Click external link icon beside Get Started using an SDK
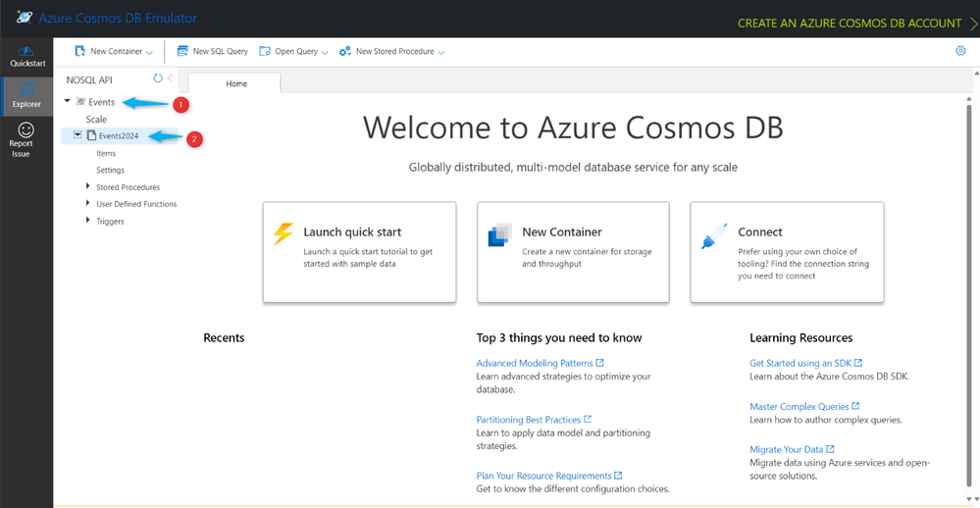This screenshot has height=508, width=980. pos(858,363)
